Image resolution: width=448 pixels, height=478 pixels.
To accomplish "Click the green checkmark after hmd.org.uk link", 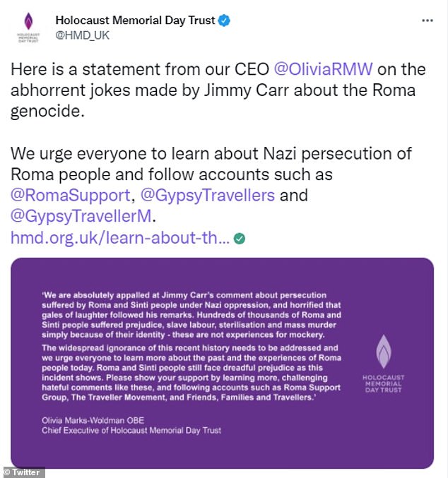I will pyautogui.click(x=240, y=239).
